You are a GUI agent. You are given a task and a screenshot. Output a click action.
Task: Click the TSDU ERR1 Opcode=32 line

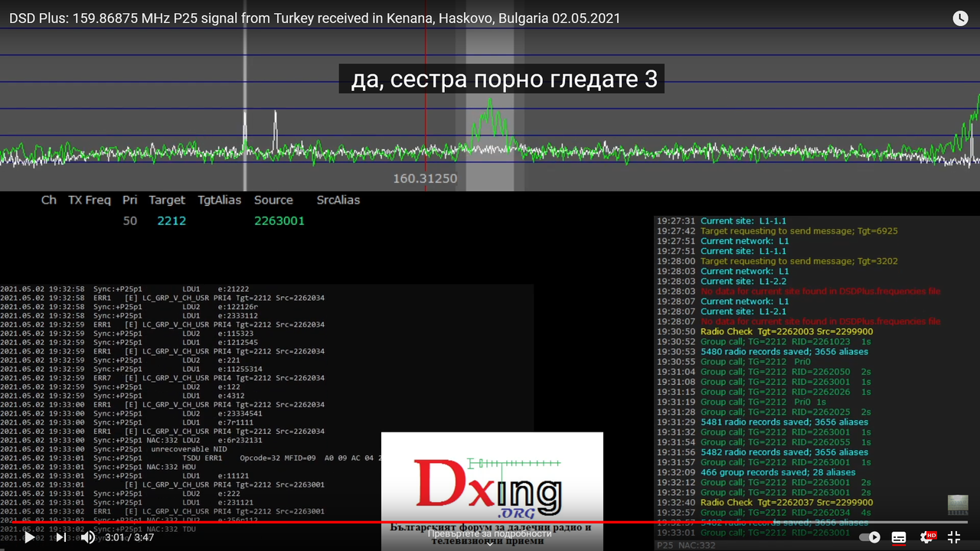click(190, 458)
